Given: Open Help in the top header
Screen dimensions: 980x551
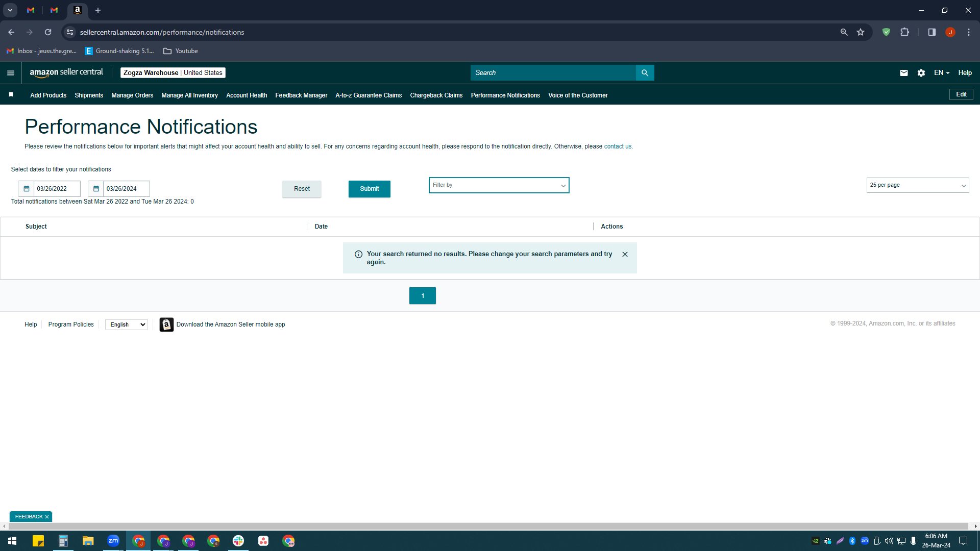Looking at the screenshot, I should 965,73.
